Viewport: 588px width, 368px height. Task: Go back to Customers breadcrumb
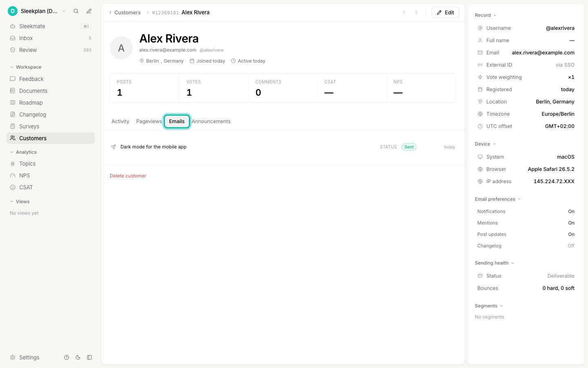tap(125, 13)
